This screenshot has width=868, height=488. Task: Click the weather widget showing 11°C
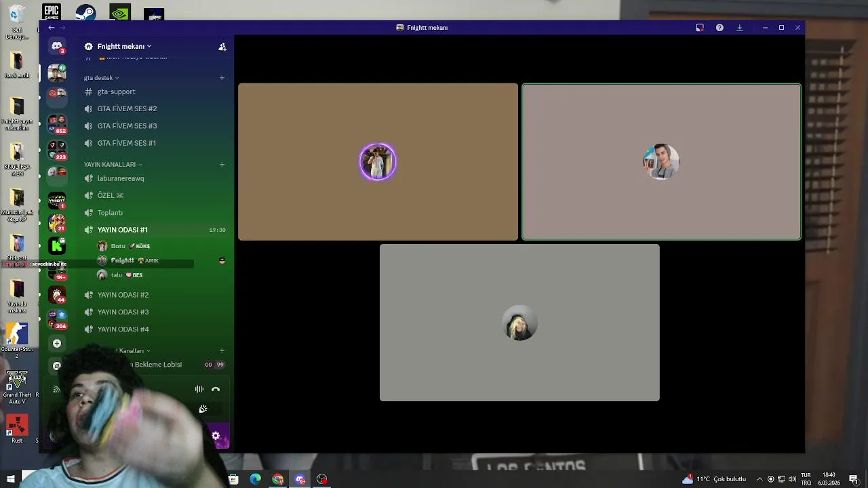(714, 479)
